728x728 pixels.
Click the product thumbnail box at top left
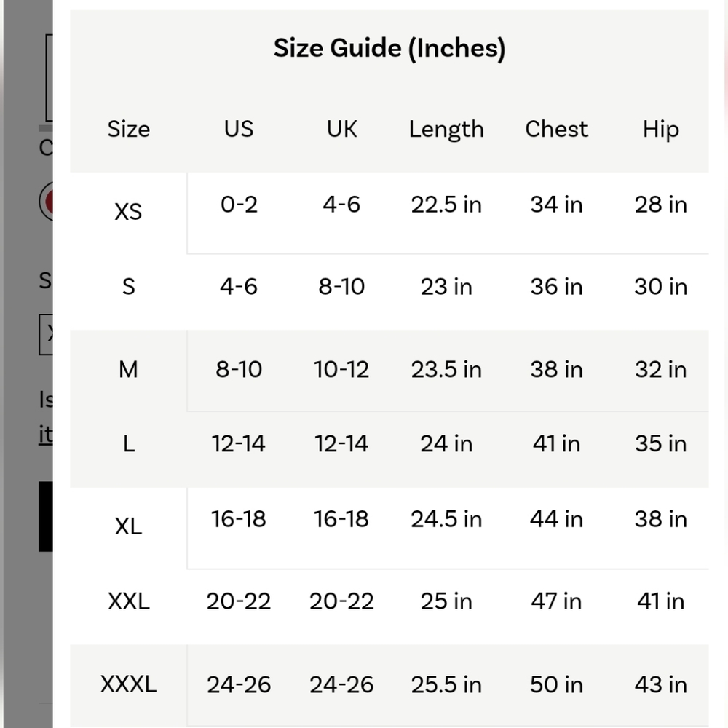tap(49, 77)
